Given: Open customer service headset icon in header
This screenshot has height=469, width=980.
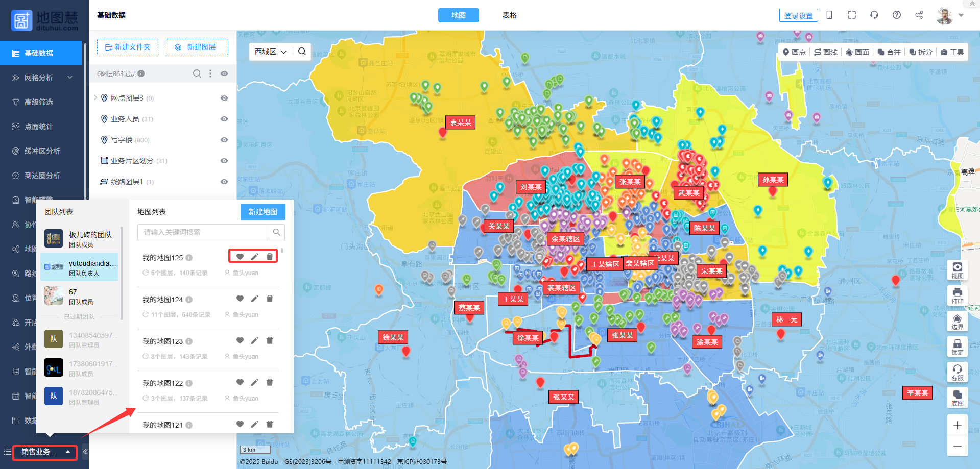Looking at the screenshot, I should tap(874, 15).
